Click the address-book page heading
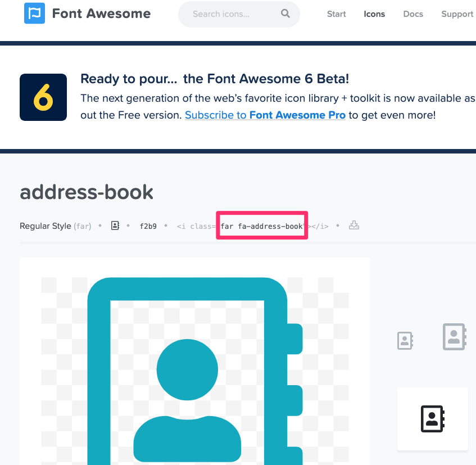Viewport: 476px width, 465px height. click(x=87, y=192)
